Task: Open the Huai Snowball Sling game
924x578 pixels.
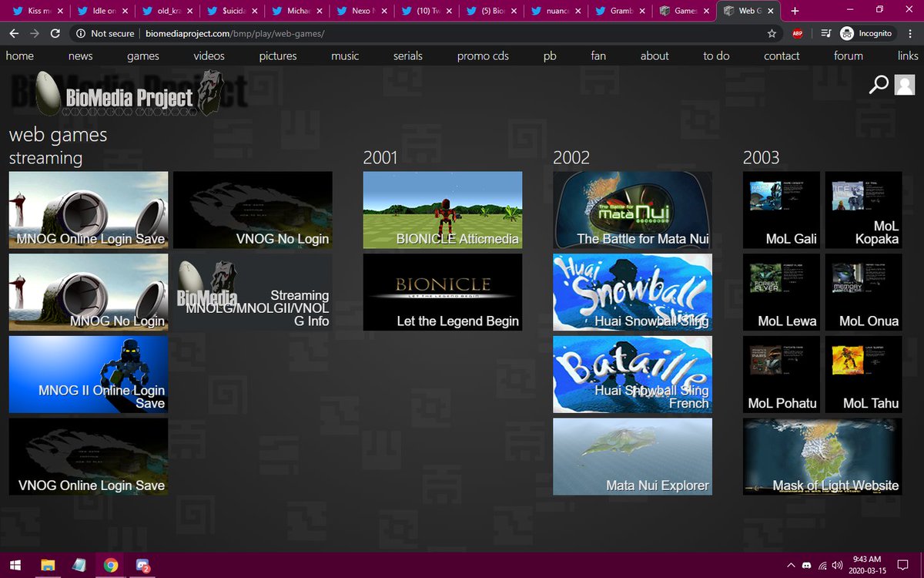Action: coord(632,292)
